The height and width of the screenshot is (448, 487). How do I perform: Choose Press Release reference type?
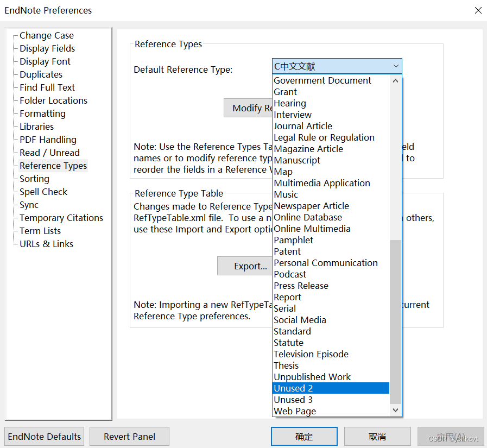(x=331, y=286)
